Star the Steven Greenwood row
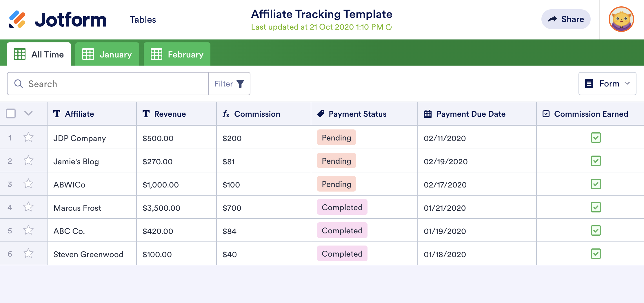 tap(28, 253)
